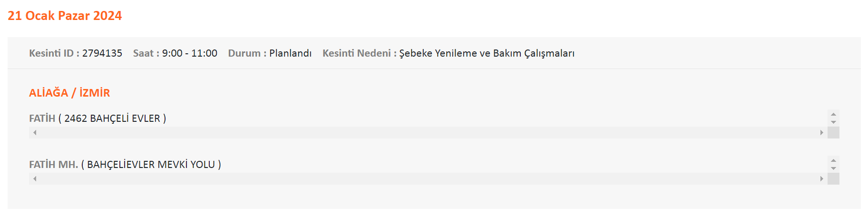Click the up arrow of FATİH MH. row scrollbar
The height and width of the screenshot is (217, 868).
833,160
